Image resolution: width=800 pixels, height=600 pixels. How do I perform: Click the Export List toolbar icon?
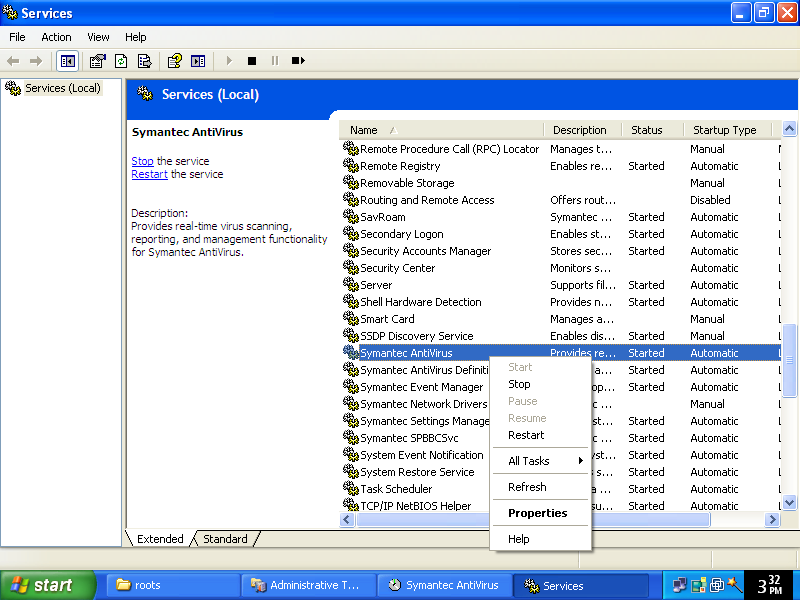[x=144, y=61]
